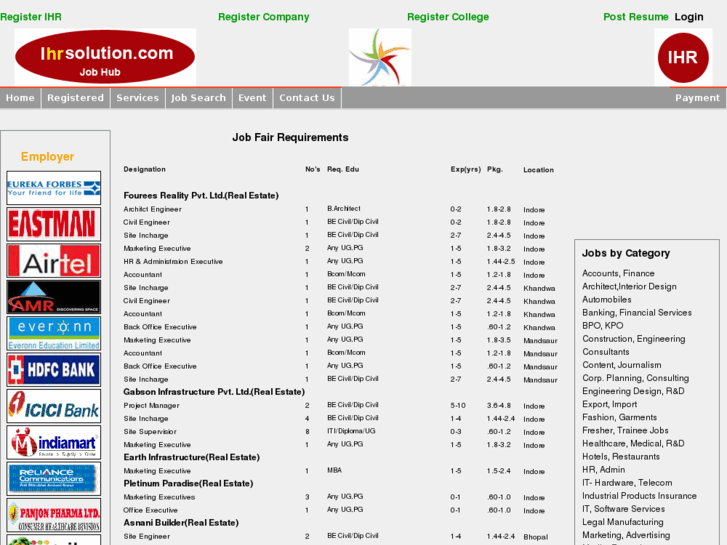Click the Register IHR link
The image size is (727, 545).
(31, 17)
